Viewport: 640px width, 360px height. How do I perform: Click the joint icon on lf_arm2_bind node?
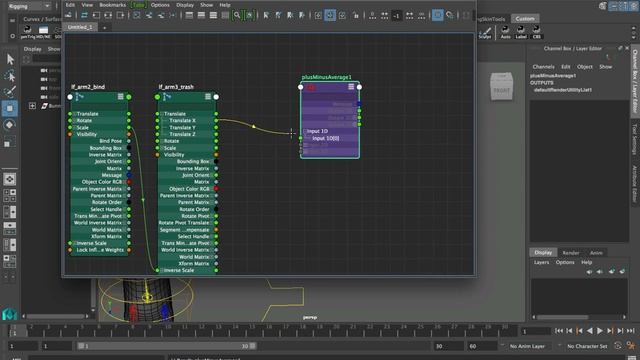[80, 97]
